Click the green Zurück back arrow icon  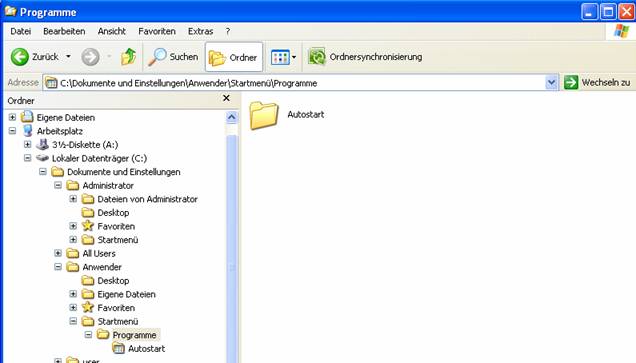tap(19, 57)
